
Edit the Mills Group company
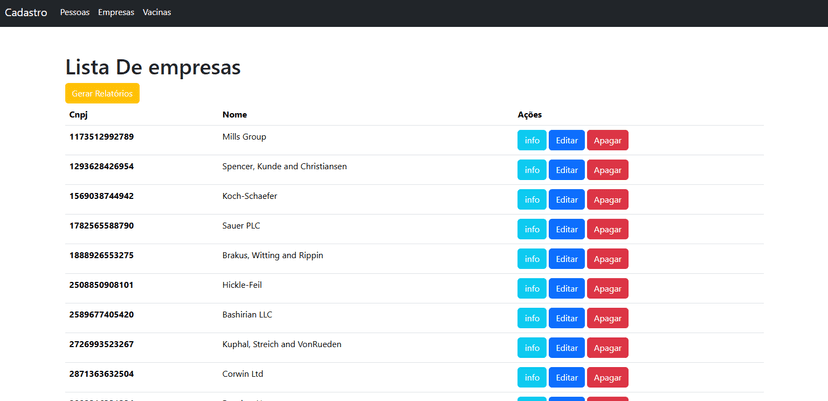(x=566, y=141)
